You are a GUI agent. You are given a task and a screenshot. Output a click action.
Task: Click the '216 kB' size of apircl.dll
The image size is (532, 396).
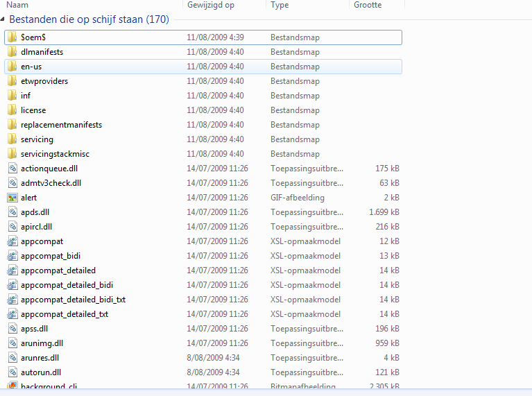pos(387,227)
